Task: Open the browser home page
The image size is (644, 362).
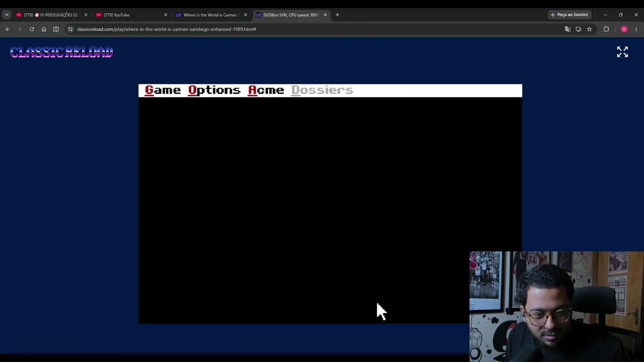Action: 44,29
